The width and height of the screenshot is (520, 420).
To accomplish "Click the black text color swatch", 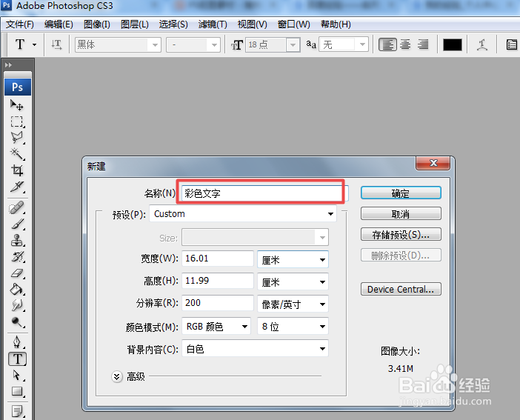I will tap(453, 44).
